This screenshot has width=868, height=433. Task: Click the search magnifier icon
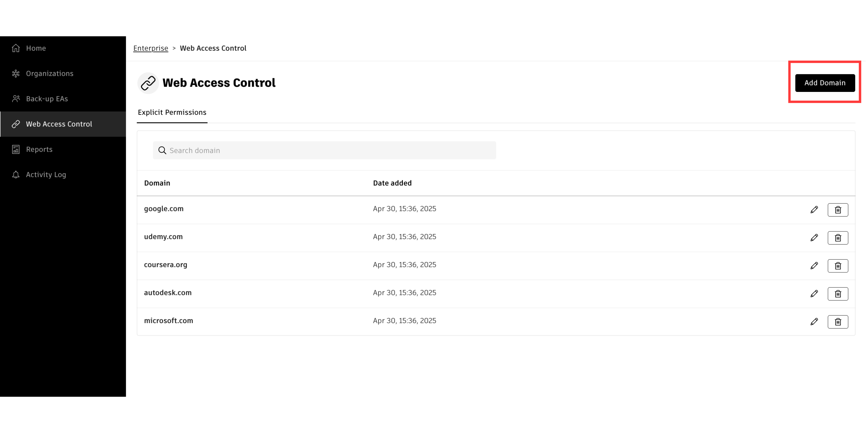[x=162, y=151]
